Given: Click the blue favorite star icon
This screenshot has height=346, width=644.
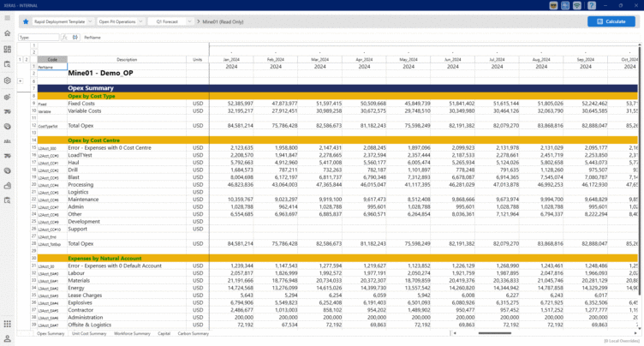Looking at the screenshot, I should tap(26, 21).
